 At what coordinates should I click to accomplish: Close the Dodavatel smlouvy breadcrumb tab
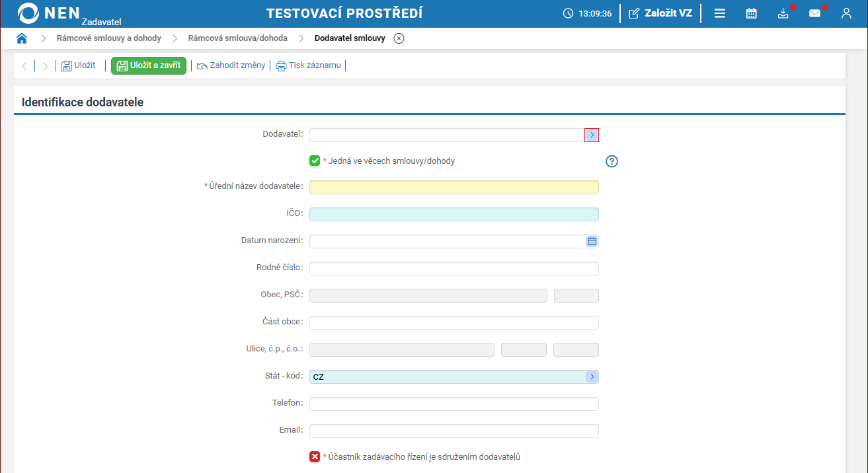point(399,38)
